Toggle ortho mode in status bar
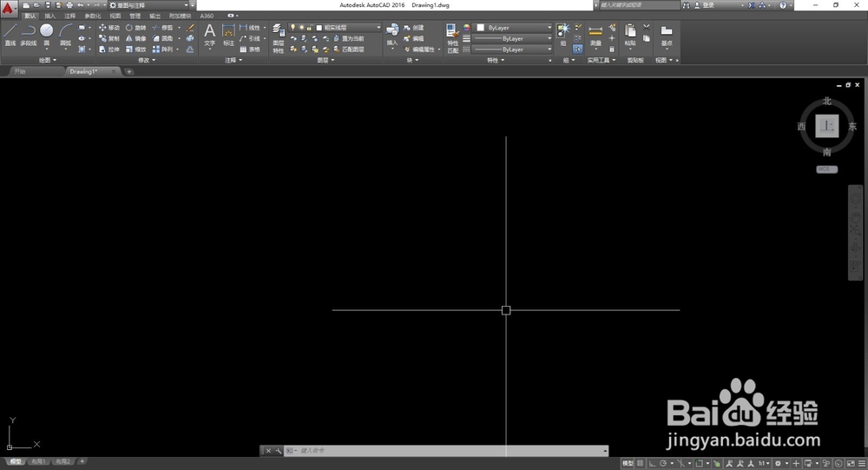 tap(652, 463)
